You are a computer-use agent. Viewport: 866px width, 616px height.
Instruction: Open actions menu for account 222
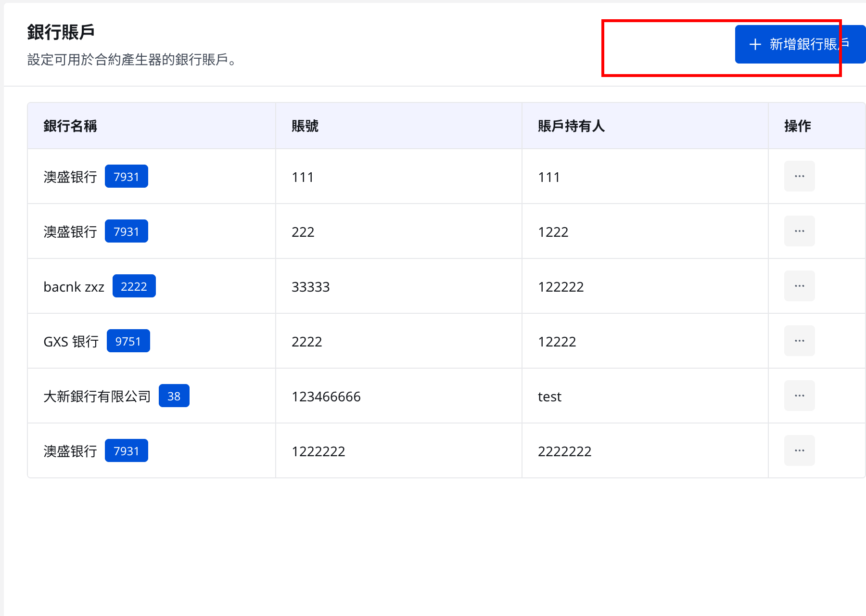pos(799,231)
